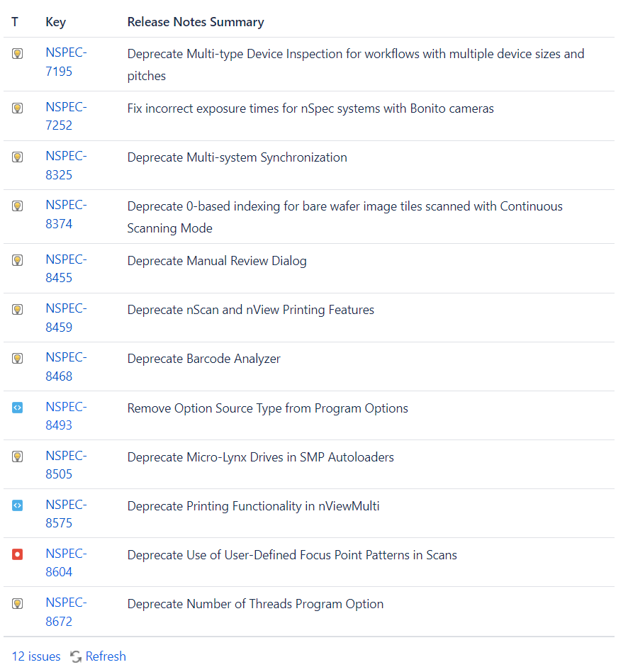Open the NSPEC-8505 issue link
The height and width of the screenshot is (672, 628).
(65, 464)
